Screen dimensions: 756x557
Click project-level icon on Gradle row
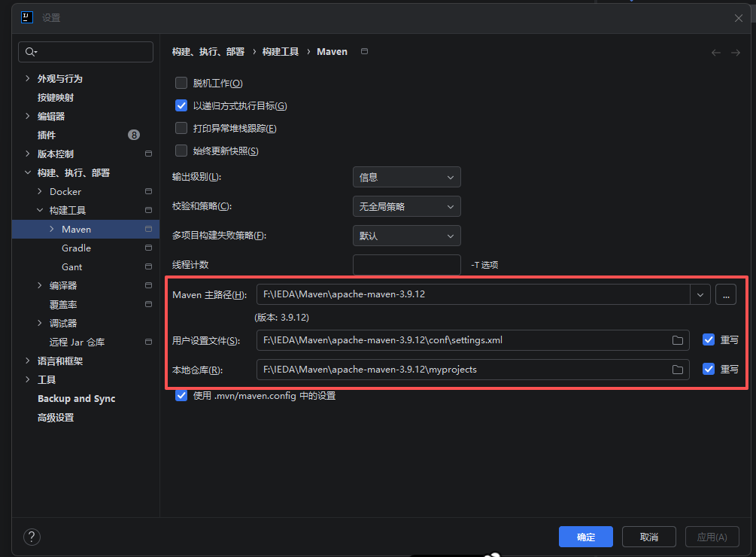coord(148,248)
